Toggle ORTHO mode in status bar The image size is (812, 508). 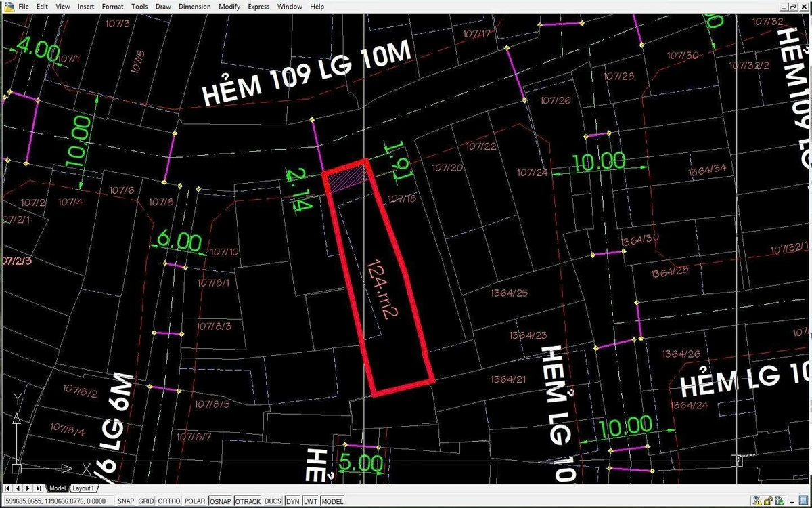[x=169, y=501]
